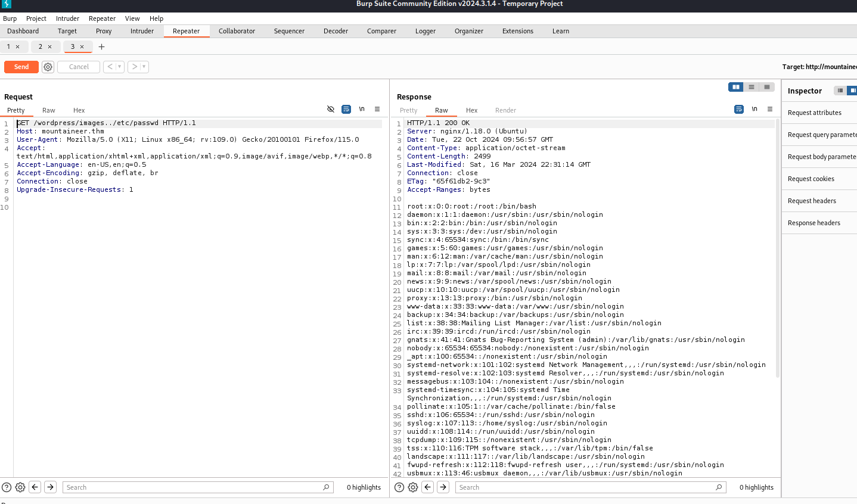Switch to the Decoder tab
The height and width of the screenshot is (504, 857).
[336, 31]
